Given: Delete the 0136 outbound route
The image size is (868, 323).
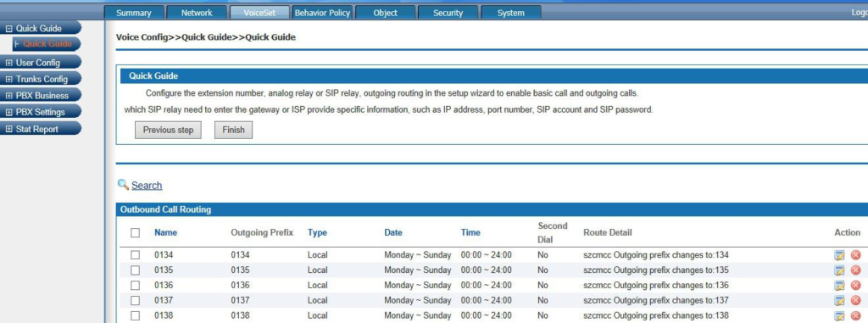Looking at the screenshot, I should point(855,286).
